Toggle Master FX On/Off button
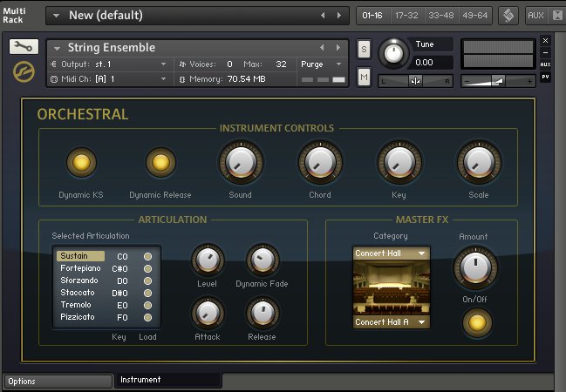 tap(475, 322)
